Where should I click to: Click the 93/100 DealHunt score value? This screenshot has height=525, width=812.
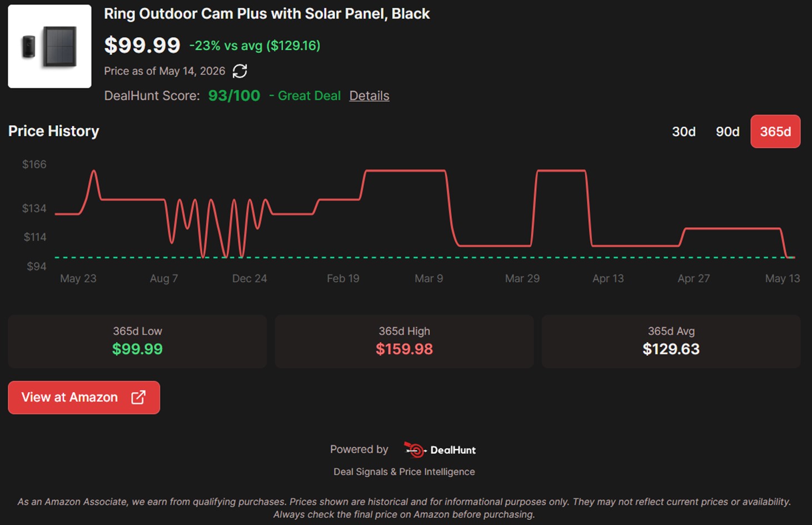click(234, 96)
